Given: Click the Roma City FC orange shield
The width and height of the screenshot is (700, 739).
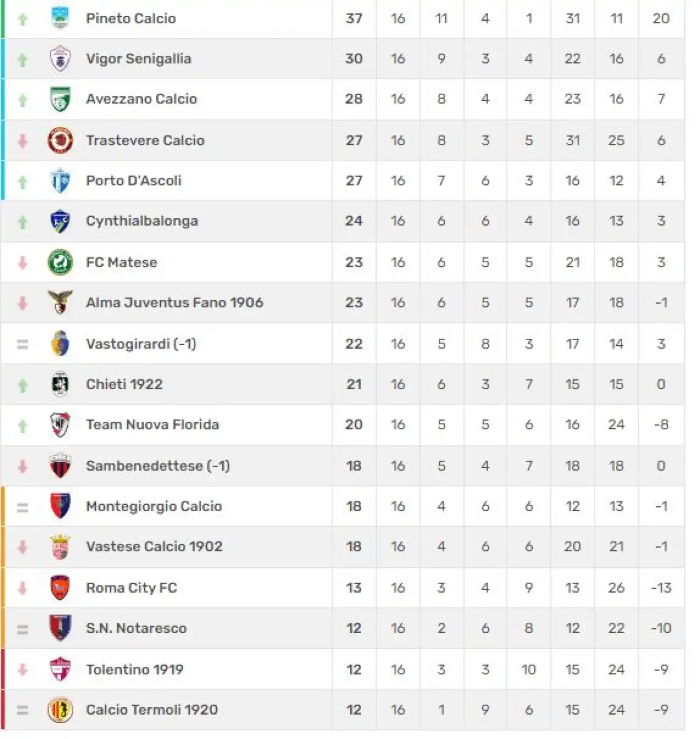Looking at the screenshot, I should point(60,588).
